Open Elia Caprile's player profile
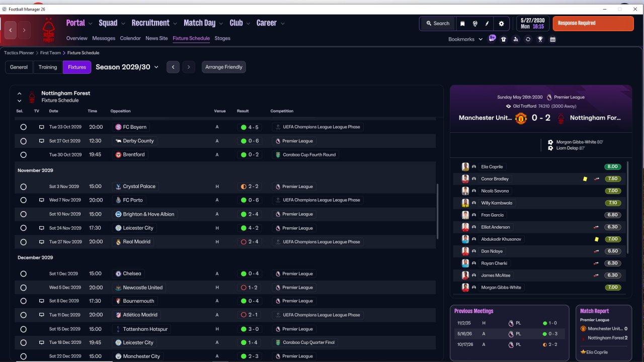Screen dimensions: 644x362 492,167
